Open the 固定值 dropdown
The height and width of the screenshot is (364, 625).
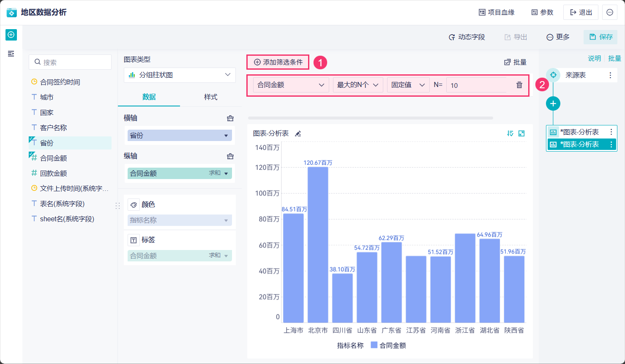[408, 85]
